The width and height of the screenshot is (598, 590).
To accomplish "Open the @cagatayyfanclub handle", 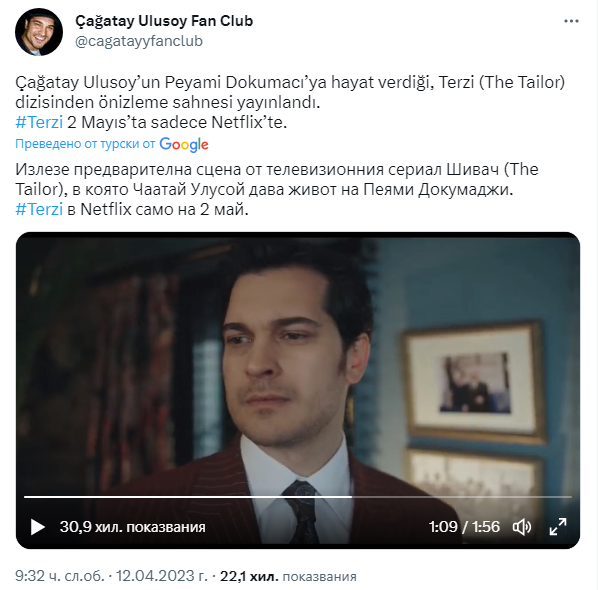I will tap(139, 41).
